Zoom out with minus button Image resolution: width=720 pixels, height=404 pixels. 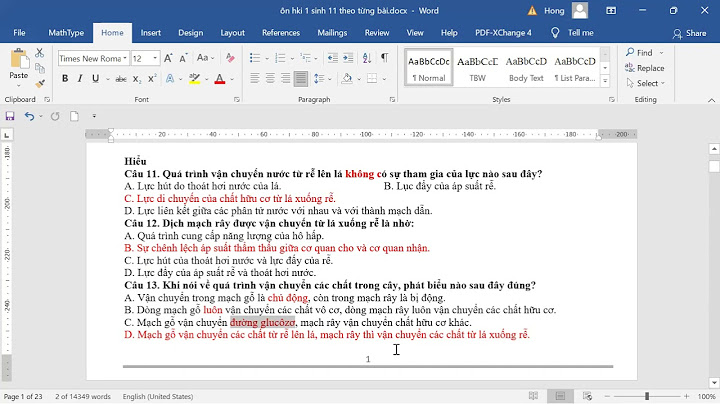coord(607,396)
